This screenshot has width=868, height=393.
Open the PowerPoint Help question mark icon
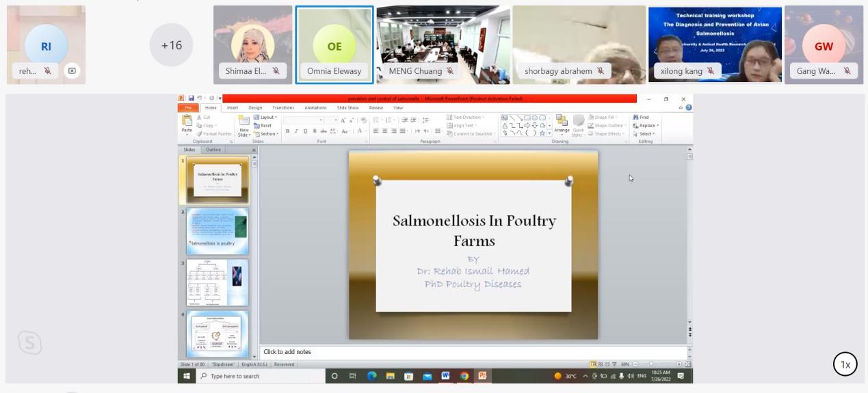point(688,108)
